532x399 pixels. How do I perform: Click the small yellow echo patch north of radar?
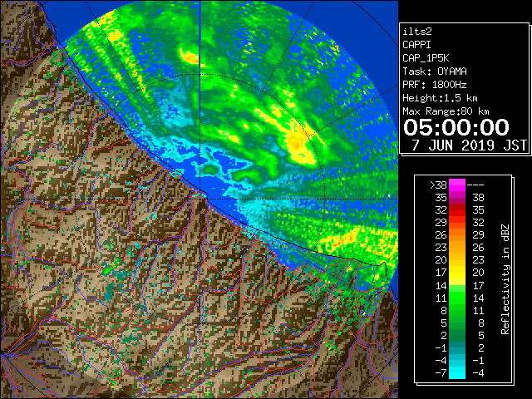[x=190, y=57]
